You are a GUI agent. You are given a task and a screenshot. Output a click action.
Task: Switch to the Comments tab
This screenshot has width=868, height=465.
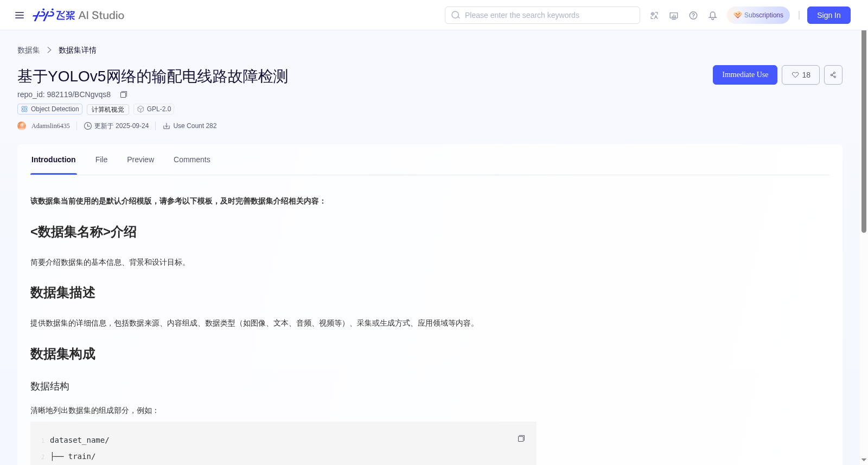[192, 160]
